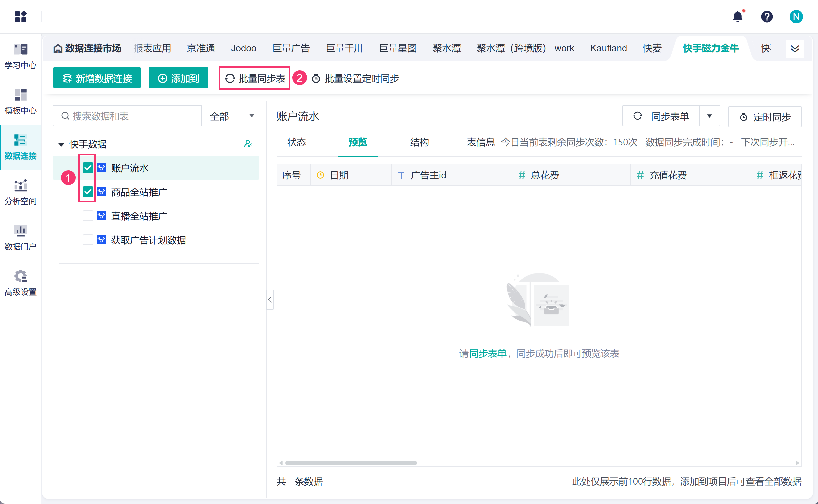
Task: Click the table icon next to 账户流水
Action: click(x=101, y=168)
